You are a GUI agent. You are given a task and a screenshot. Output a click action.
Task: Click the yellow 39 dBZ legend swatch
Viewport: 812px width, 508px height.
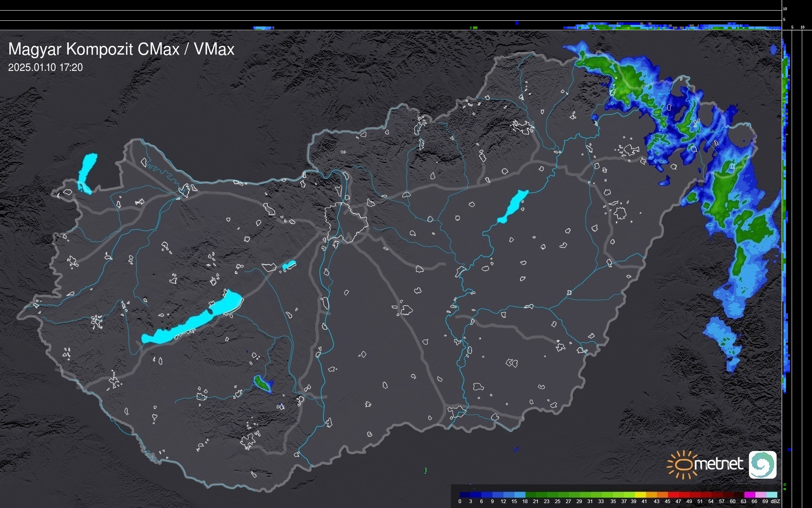[x=640, y=495]
